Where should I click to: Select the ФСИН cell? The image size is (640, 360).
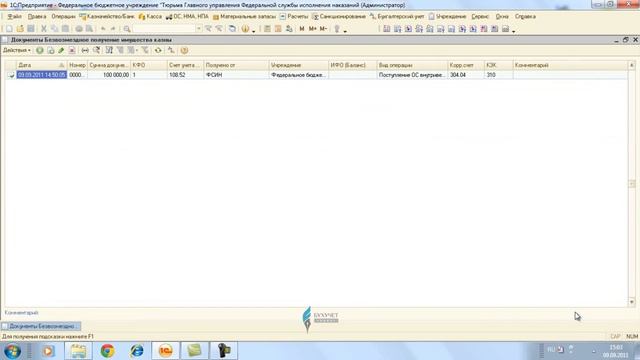(236, 75)
